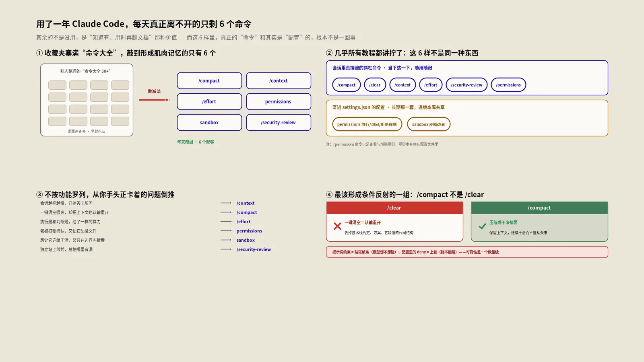Click the red /clear header bar in section ④
The height and width of the screenshot is (362, 644).
click(394, 208)
